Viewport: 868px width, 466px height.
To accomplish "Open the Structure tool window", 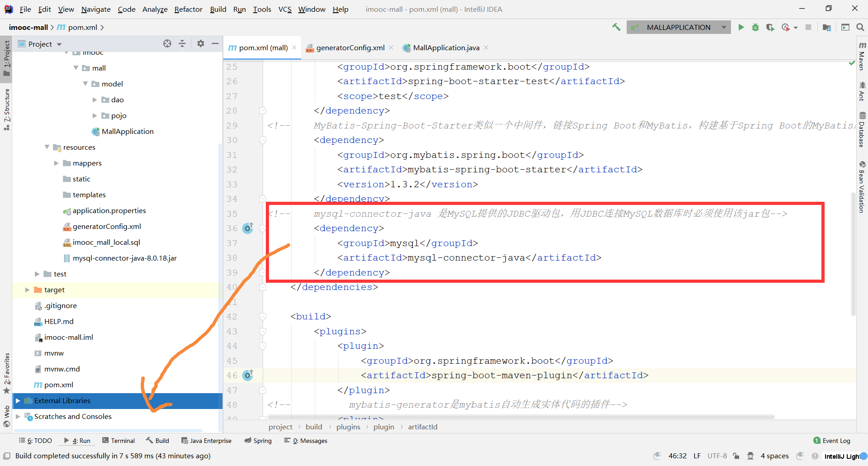I will click(x=6, y=110).
